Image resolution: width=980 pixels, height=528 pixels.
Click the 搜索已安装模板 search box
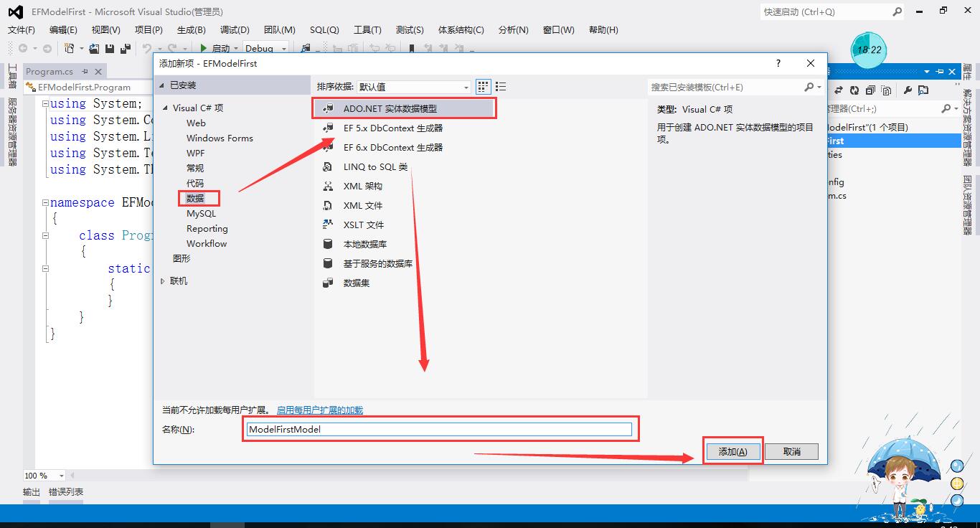point(726,87)
